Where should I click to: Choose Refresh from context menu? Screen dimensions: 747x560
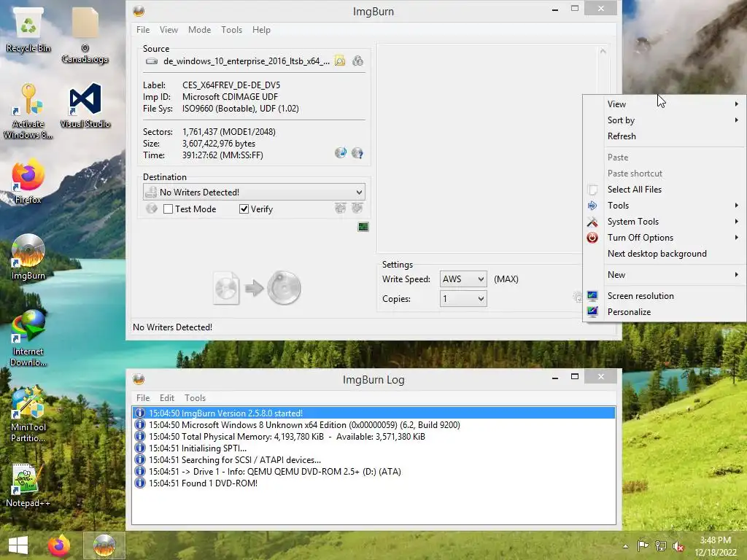click(x=665, y=136)
